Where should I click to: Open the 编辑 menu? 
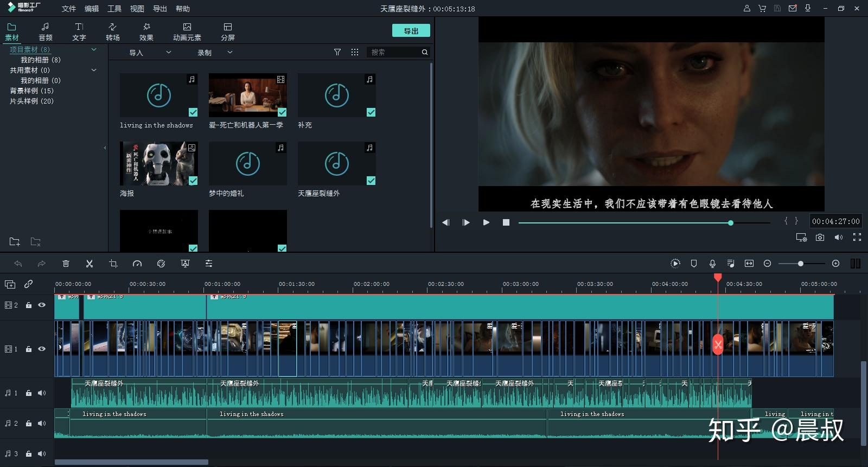(92, 9)
